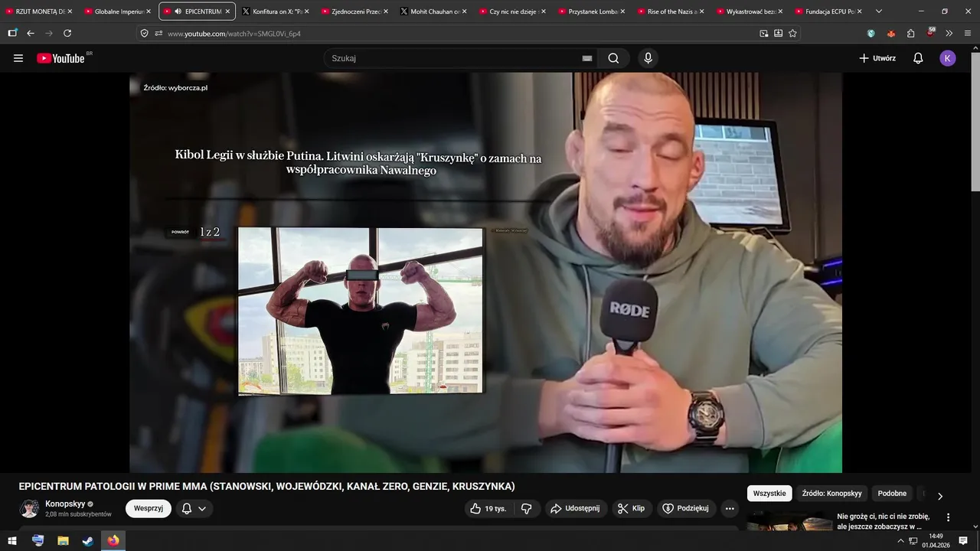
Task: Open the teal globe extension icon
Action: (871, 33)
